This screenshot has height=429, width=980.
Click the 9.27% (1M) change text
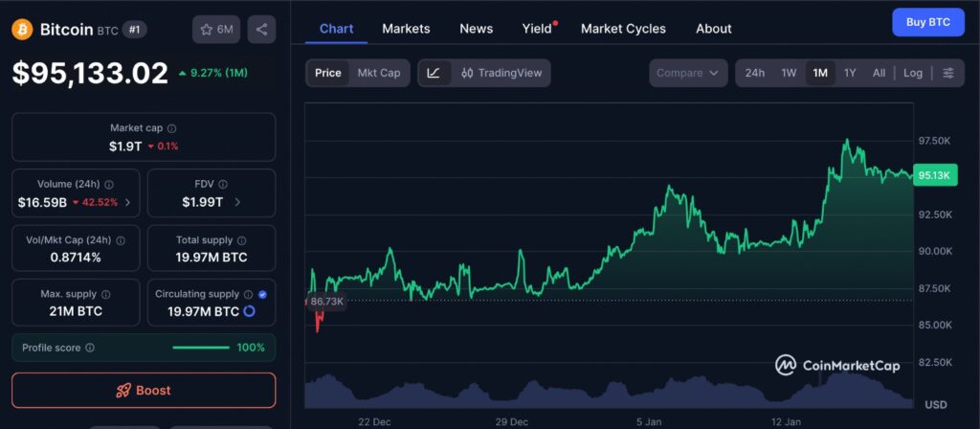pyautogui.click(x=219, y=73)
